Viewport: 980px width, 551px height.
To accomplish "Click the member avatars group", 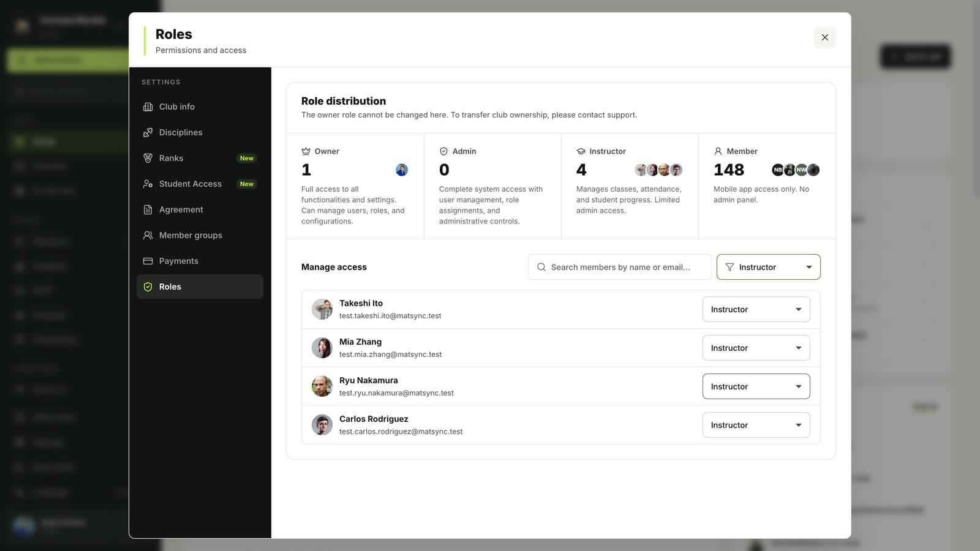I will pyautogui.click(x=796, y=170).
